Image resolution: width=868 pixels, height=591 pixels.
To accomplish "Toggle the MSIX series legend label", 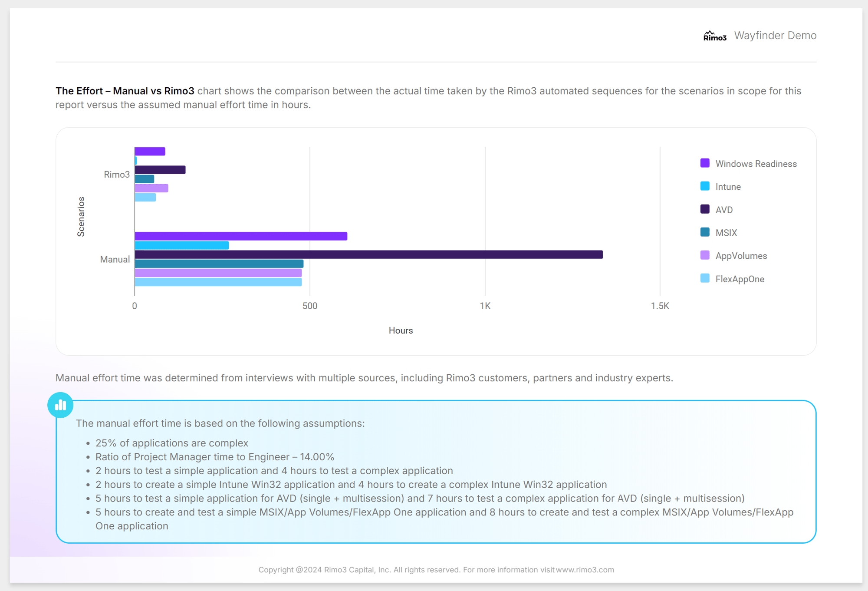I will tap(726, 233).
